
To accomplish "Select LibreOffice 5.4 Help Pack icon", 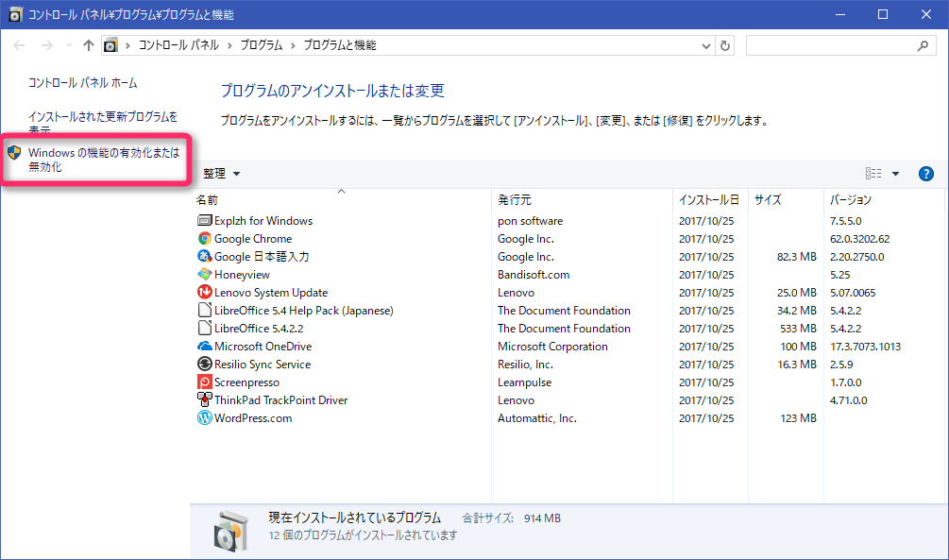I will coord(205,310).
